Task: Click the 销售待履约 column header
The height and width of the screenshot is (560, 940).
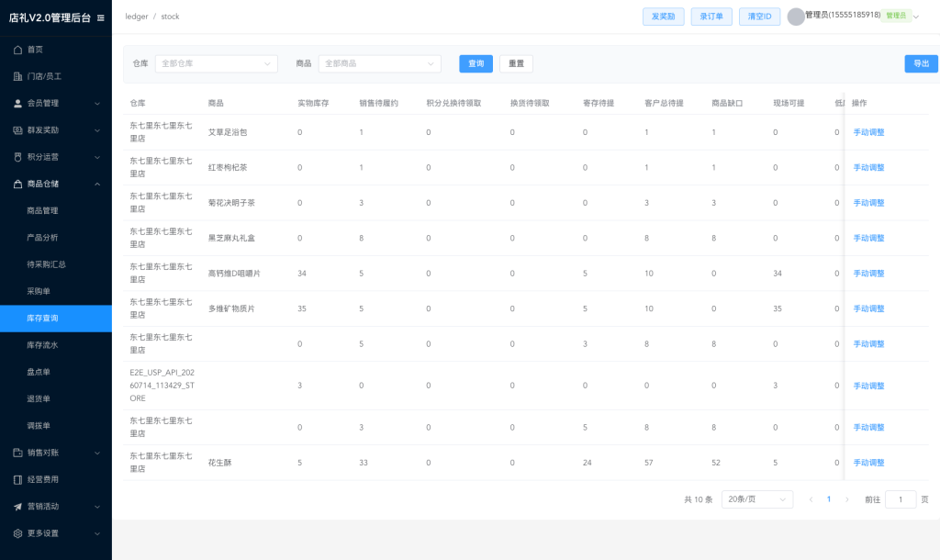Action: (379, 103)
